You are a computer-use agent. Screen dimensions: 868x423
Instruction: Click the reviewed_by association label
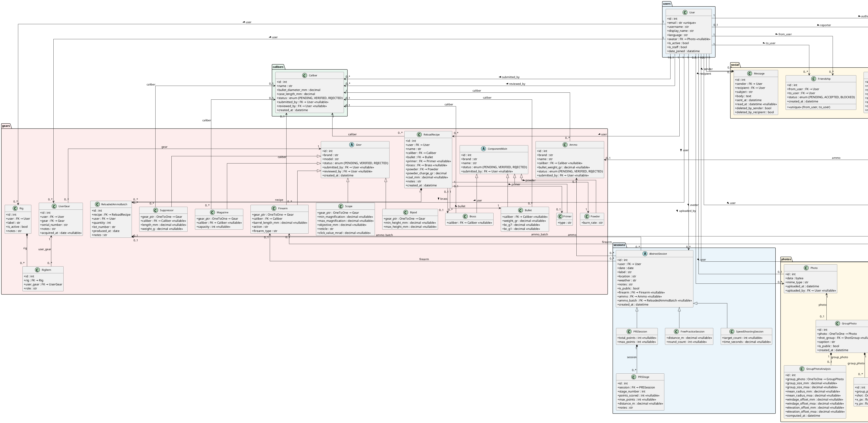pyautogui.click(x=517, y=84)
